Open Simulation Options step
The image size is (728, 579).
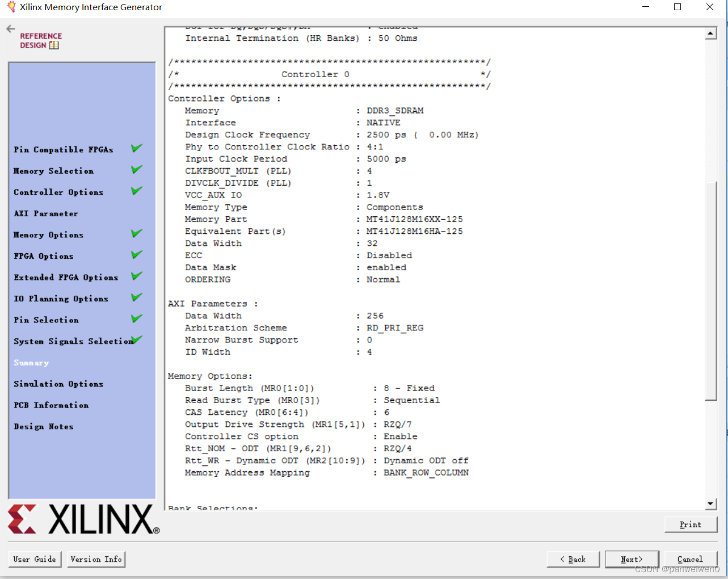58,384
